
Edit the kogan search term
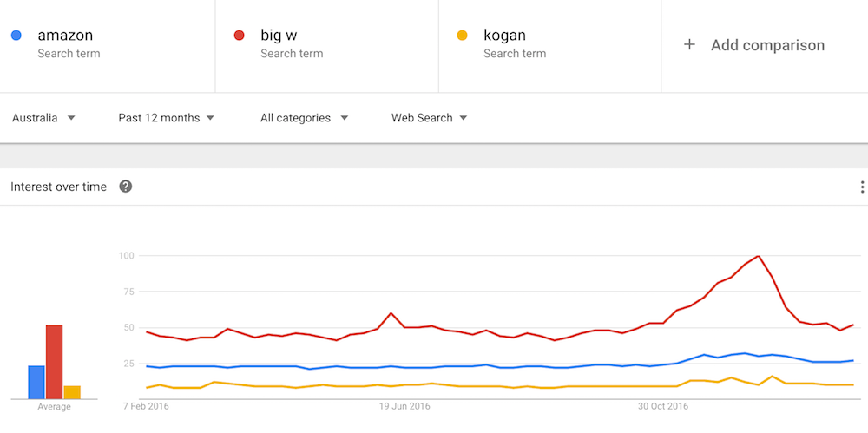click(x=504, y=36)
